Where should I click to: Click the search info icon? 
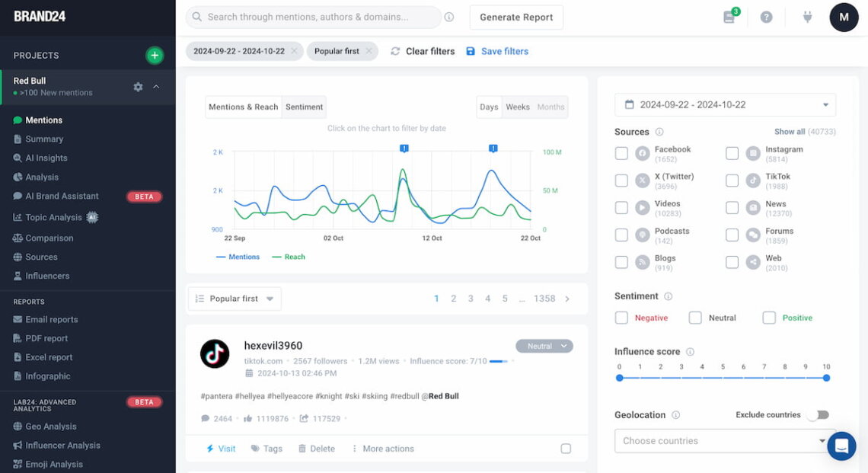[x=449, y=18]
